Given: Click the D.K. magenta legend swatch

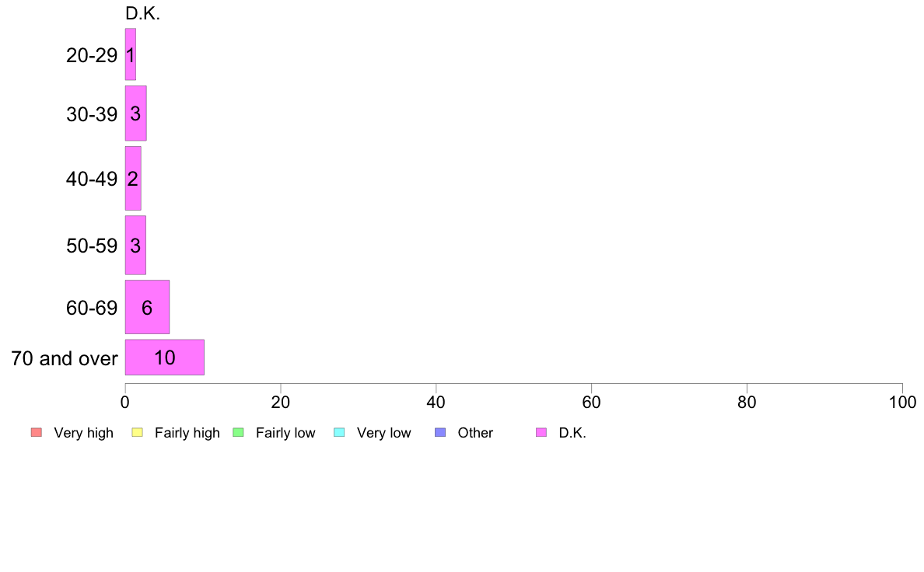Looking at the screenshot, I should pyautogui.click(x=541, y=432).
